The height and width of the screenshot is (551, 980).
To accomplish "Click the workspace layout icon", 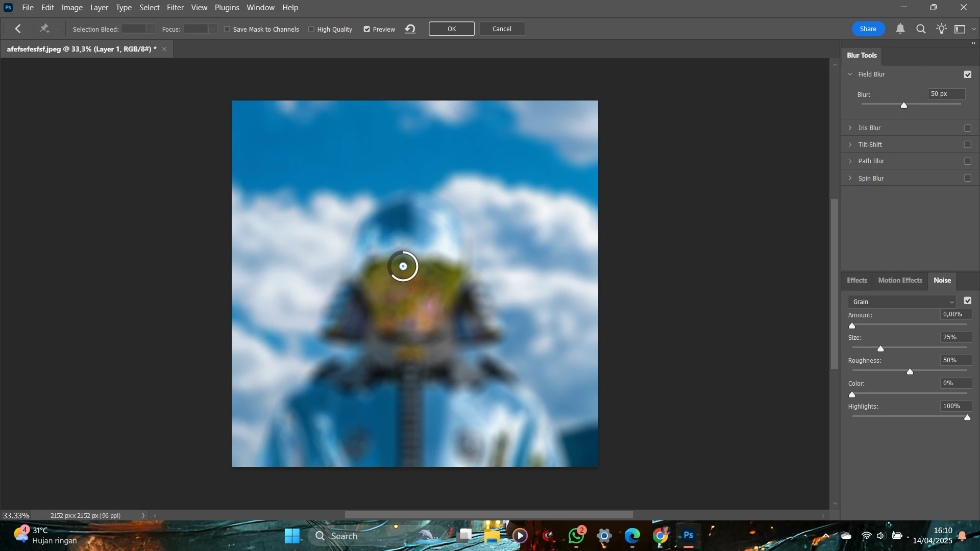I will pos(960,29).
